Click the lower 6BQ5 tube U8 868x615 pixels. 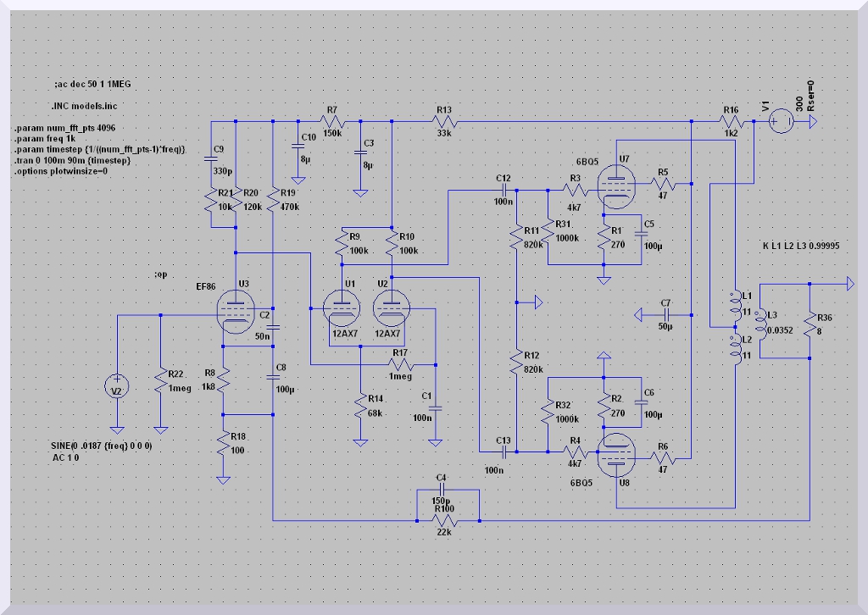point(615,455)
